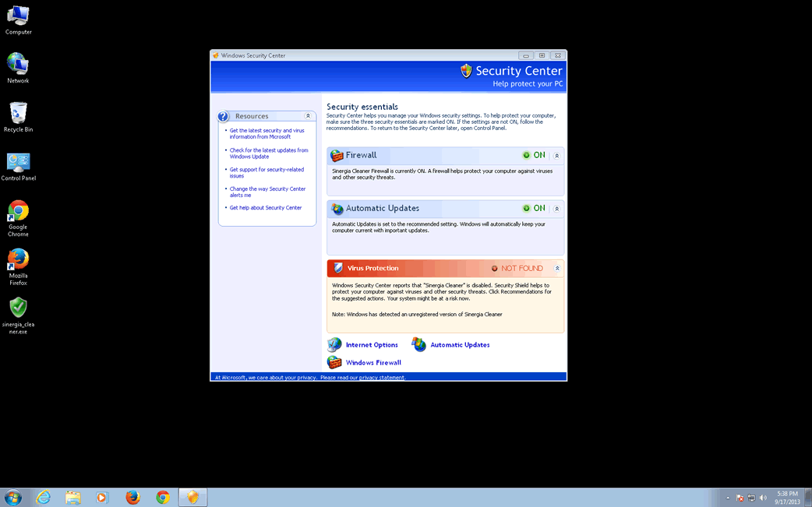Collapse the Virus Protection section chevron
812x507 pixels.
pos(557,269)
